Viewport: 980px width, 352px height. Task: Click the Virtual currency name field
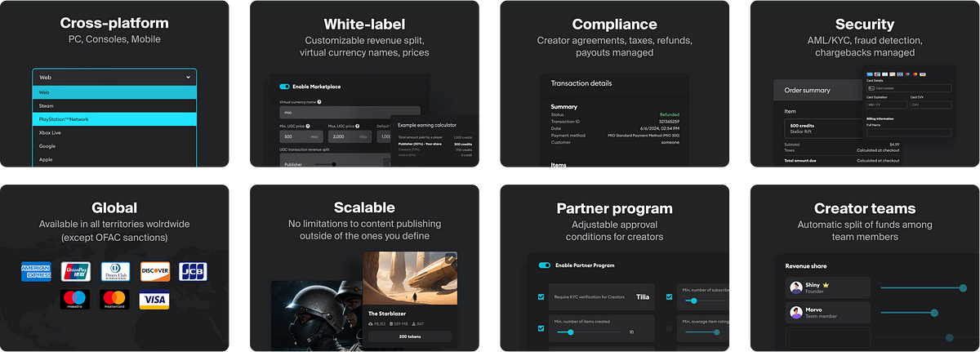(x=350, y=113)
